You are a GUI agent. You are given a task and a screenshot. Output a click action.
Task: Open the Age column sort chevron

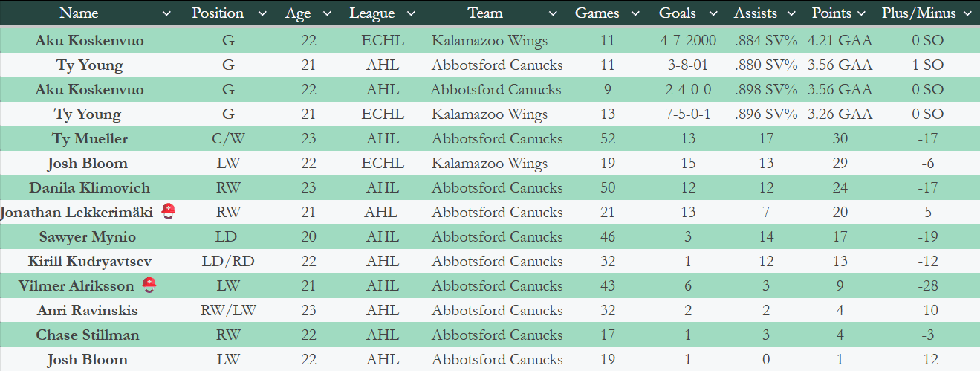[x=325, y=13]
